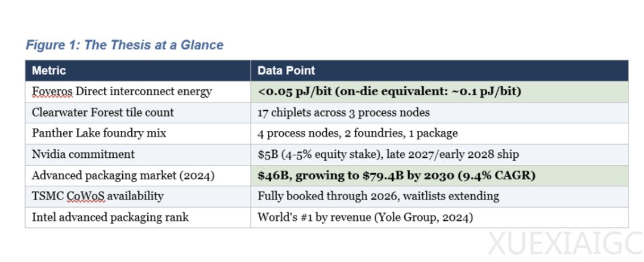Select the '$5B (4-5% equity stake)' cell
644x262 pixels.
388,154
